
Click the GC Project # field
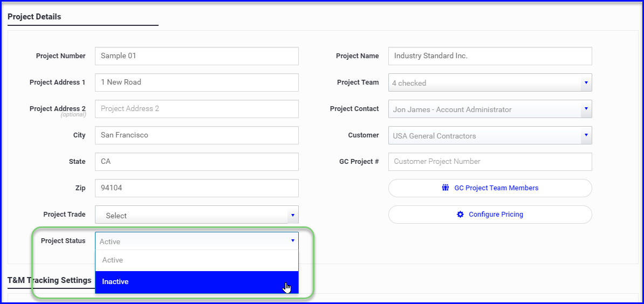[490, 162]
